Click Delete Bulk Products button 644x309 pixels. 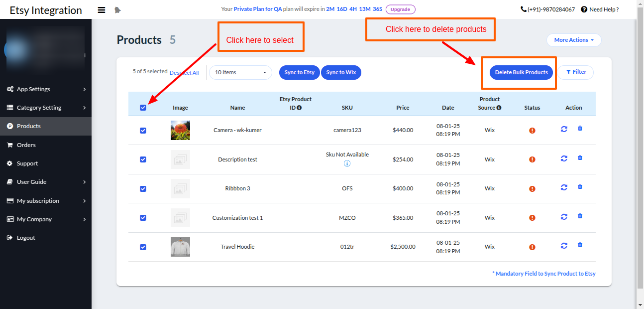[521, 72]
